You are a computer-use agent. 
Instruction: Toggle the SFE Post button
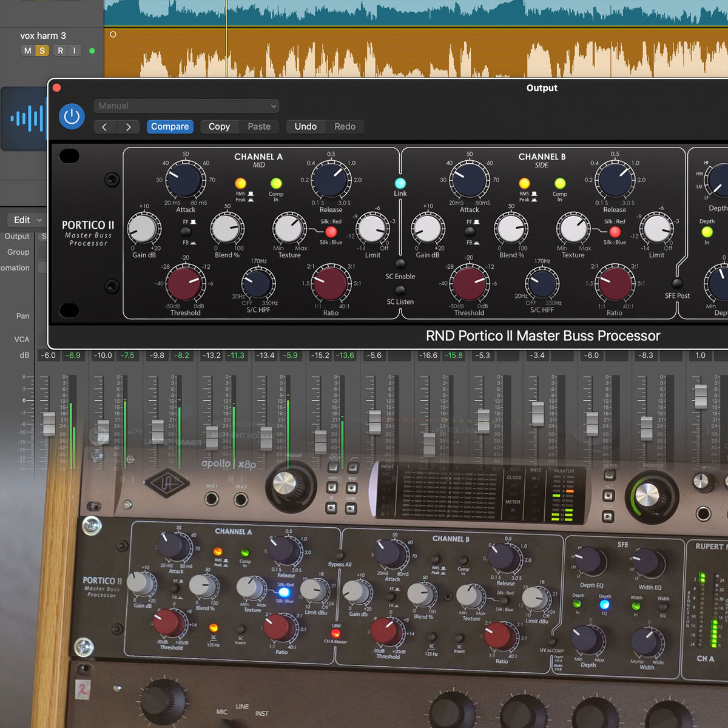click(x=677, y=283)
